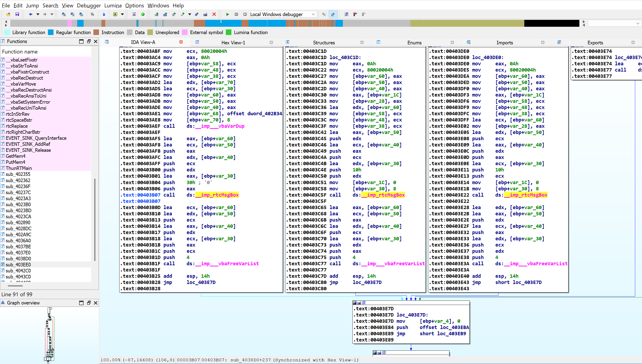The height and width of the screenshot is (364, 642).
Task: Click the color icon on the loc_403E7D node header
Action: [355, 303]
